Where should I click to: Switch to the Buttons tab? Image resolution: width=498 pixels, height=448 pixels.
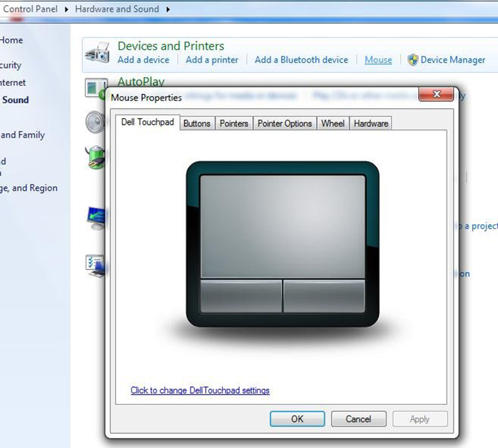point(197,123)
